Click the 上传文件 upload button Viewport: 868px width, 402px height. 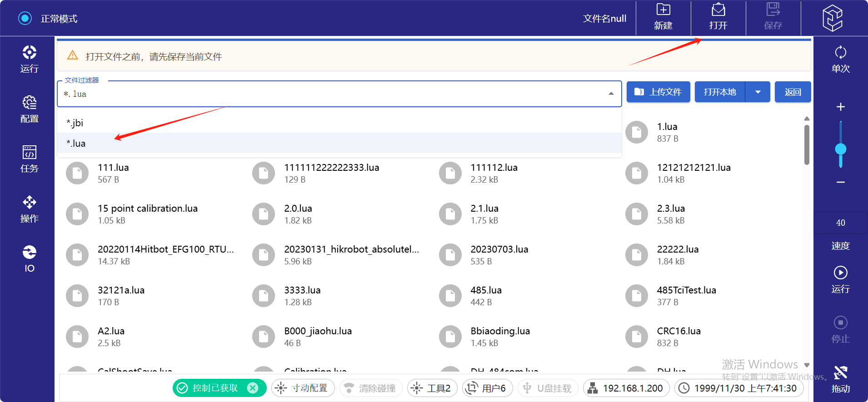pos(658,92)
